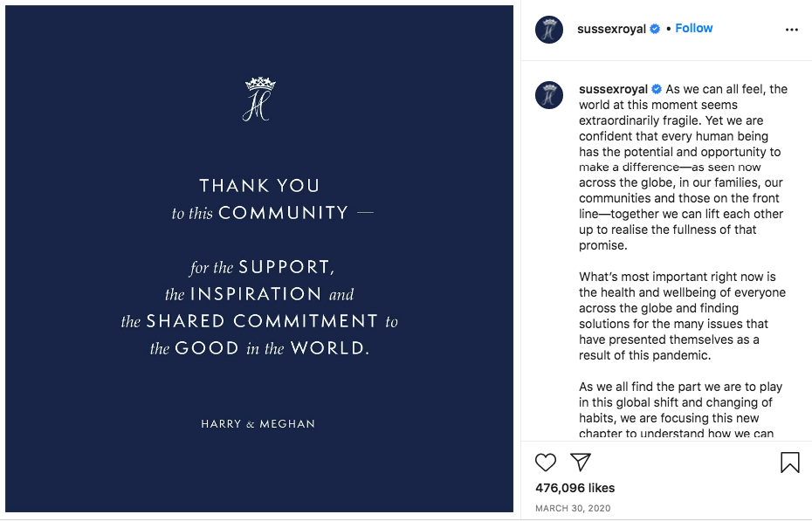Click the sussexroyal username in the post header
This screenshot has height=521, width=812.
[x=611, y=29]
